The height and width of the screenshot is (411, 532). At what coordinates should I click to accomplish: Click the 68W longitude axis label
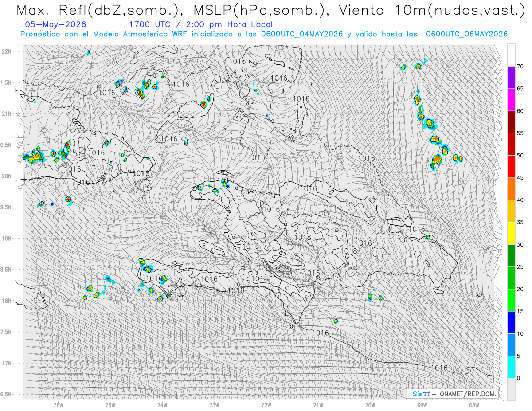474,405
